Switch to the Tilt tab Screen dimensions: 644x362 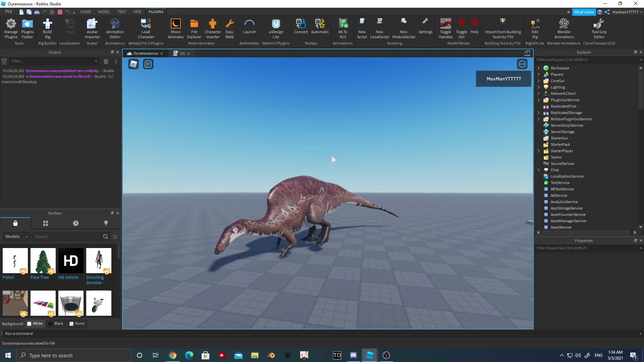(x=181, y=53)
